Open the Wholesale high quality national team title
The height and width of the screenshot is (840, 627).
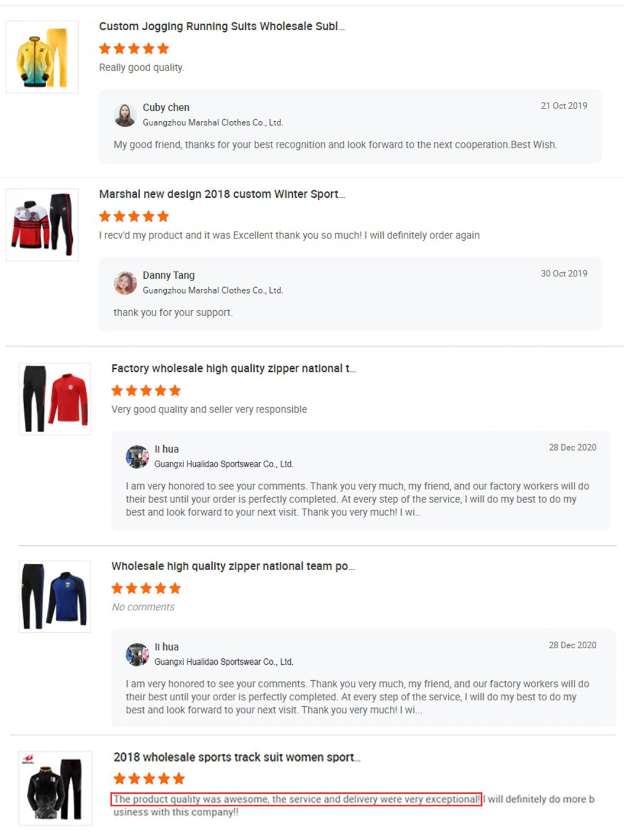coord(233,566)
